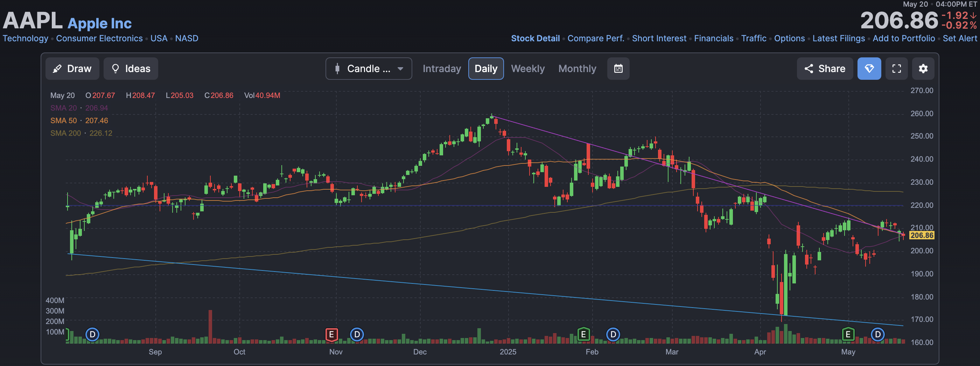Toggle fullscreen chart view
The image size is (980, 366).
[x=896, y=69]
